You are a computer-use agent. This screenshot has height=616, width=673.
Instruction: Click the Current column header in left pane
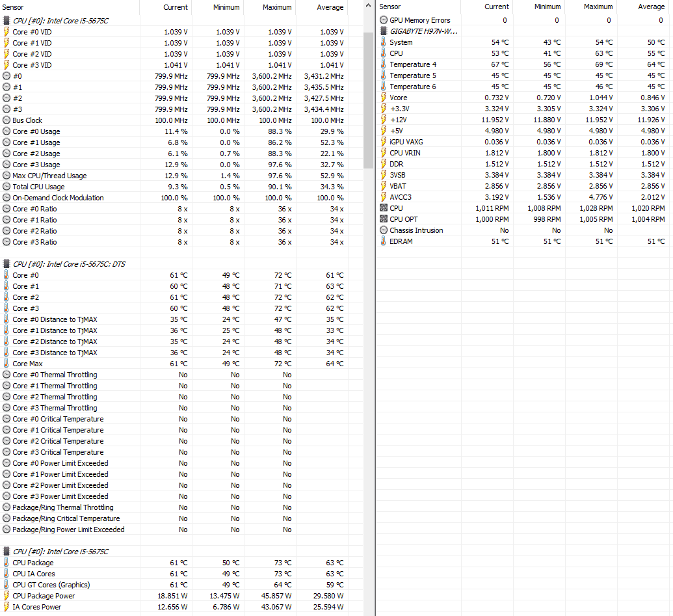click(166, 7)
